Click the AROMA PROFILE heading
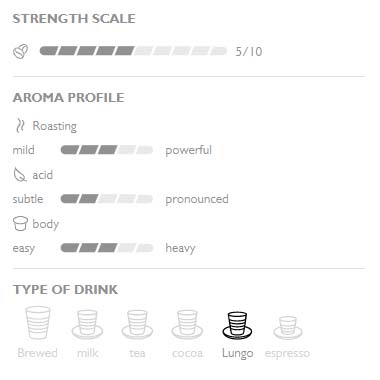 [x=68, y=98]
